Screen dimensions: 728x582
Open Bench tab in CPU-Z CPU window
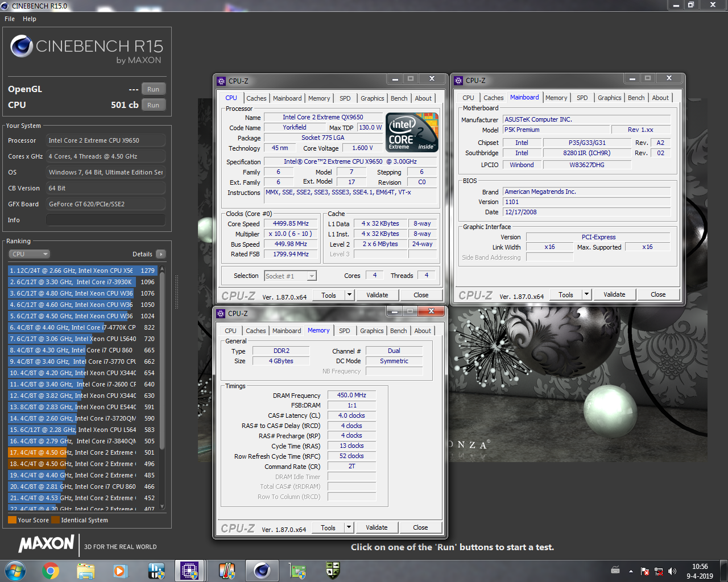coord(399,98)
